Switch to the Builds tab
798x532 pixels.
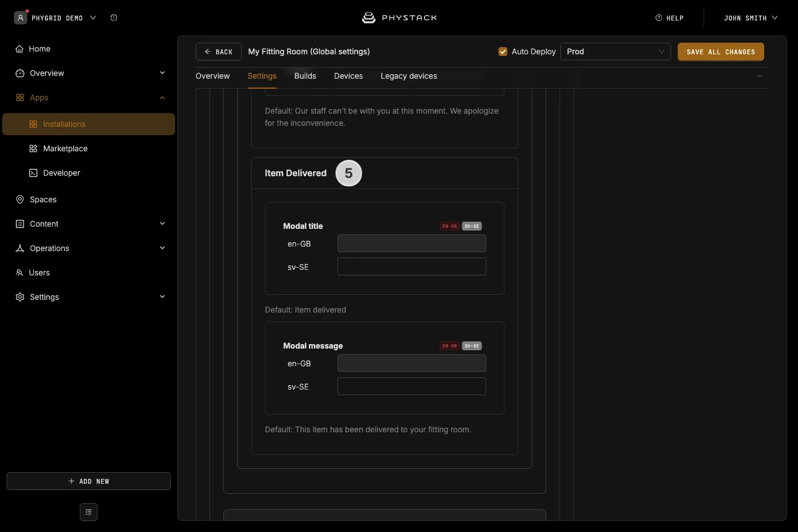pos(305,76)
